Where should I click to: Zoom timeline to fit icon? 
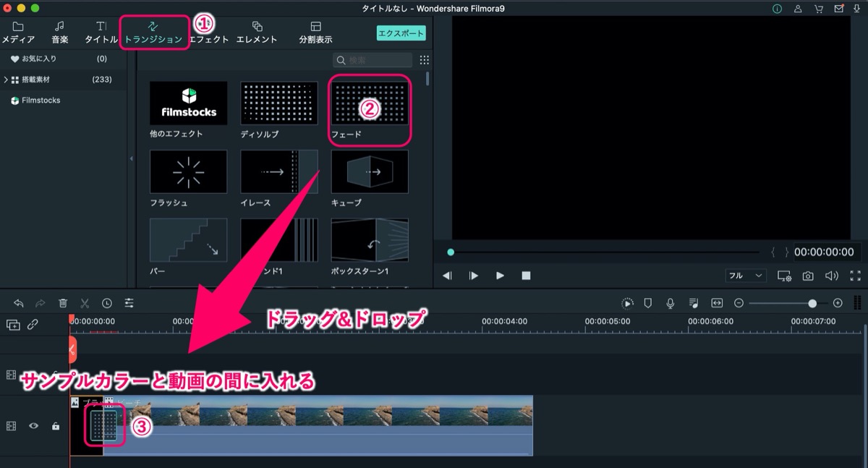pyautogui.click(x=717, y=303)
